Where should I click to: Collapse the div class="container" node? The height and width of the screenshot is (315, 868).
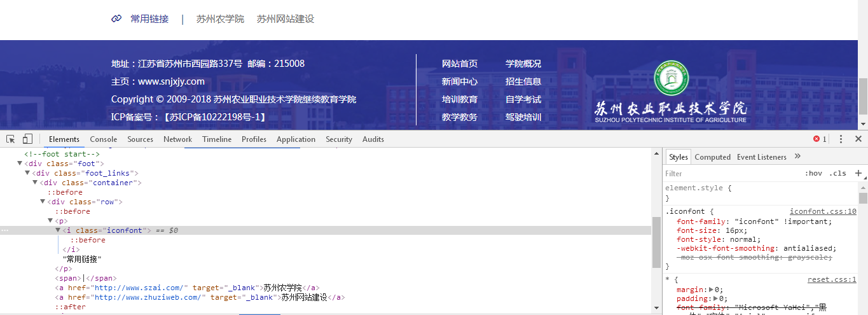point(35,183)
